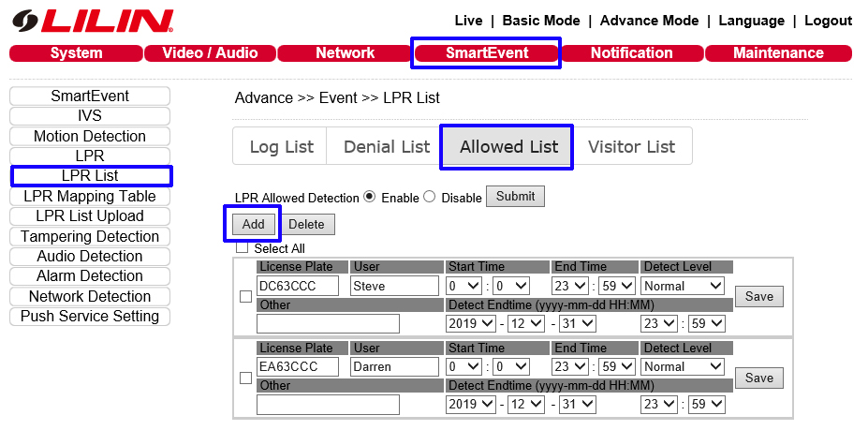The width and height of the screenshot is (868, 445).
Task: Click the Logout link
Action: click(x=828, y=21)
